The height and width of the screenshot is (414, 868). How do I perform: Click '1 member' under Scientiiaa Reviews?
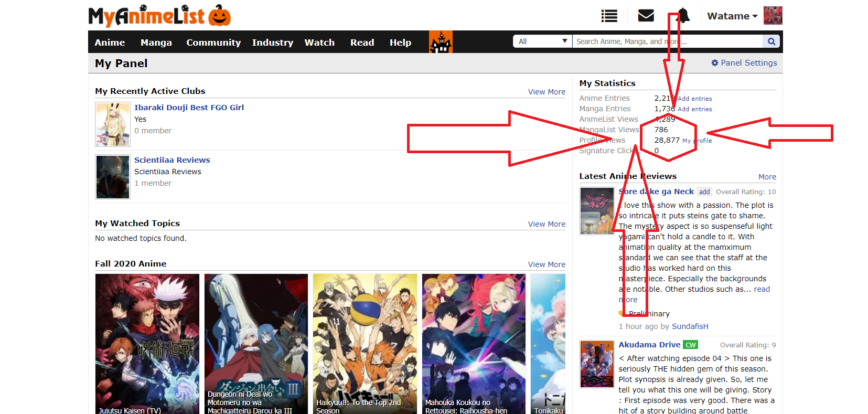coord(153,183)
